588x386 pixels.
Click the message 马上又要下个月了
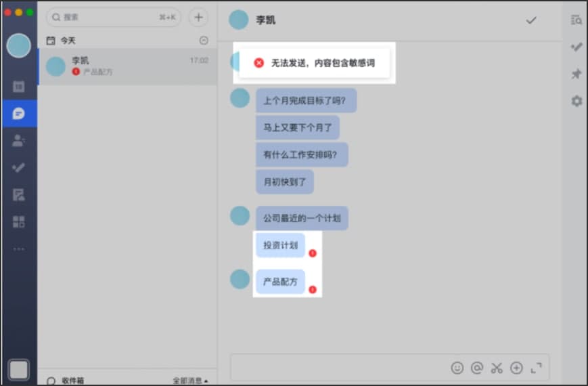[298, 127]
